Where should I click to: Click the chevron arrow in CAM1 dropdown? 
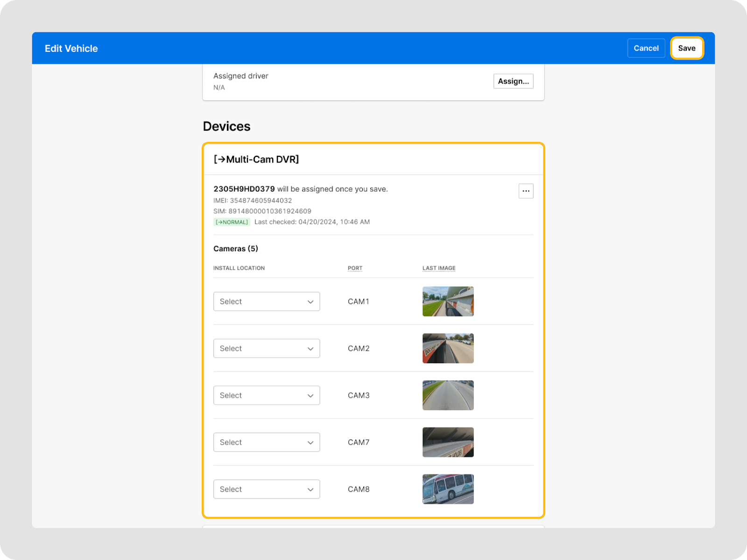pos(310,302)
